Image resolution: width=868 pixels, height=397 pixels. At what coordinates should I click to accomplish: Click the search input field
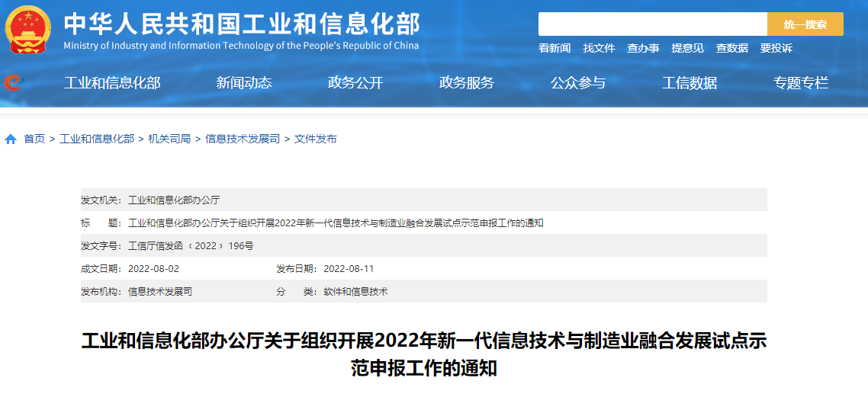pyautogui.click(x=652, y=24)
